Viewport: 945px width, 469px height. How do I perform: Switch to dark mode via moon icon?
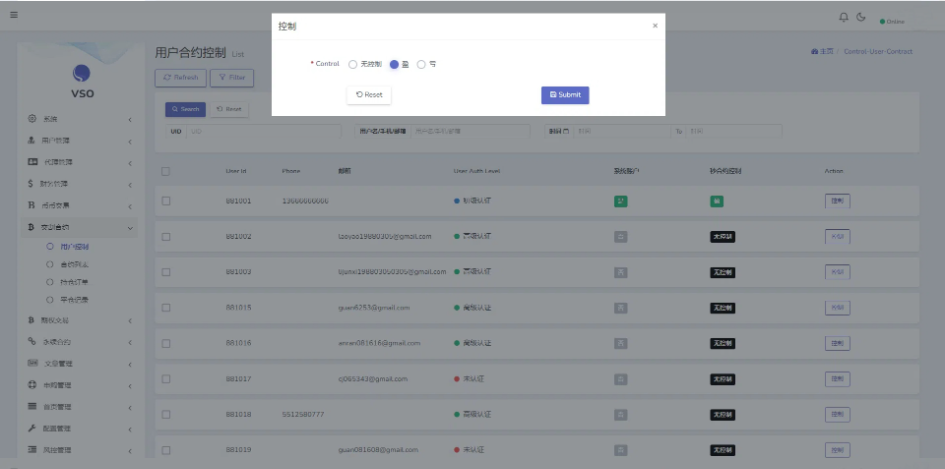pyautogui.click(x=861, y=17)
